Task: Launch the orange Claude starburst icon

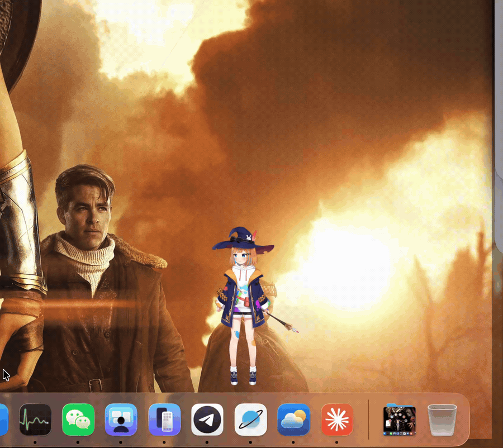Action: pyautogui.click(x=337, y=420)
